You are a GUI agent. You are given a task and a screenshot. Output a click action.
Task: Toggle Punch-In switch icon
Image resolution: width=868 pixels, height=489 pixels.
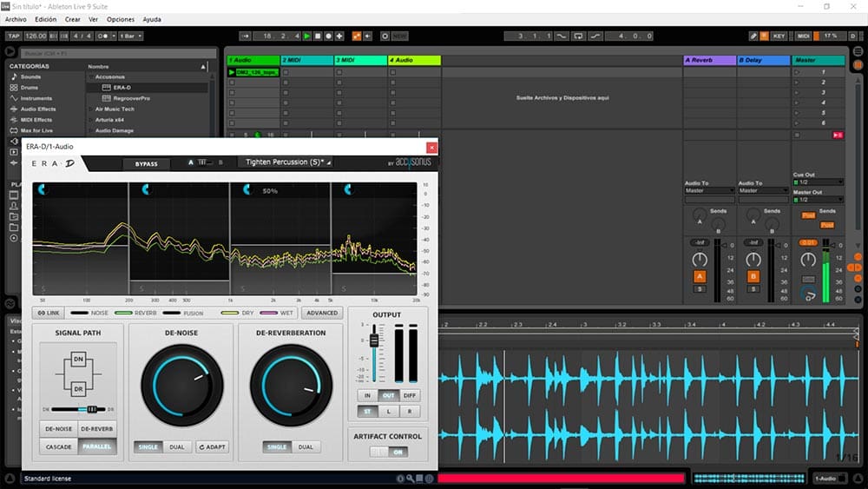tap(562, 36)
